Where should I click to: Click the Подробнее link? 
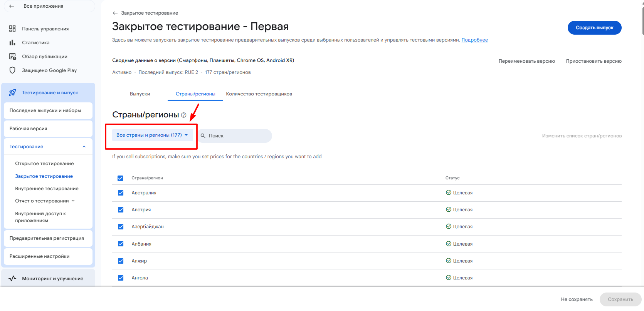pyautogui.click(x=474, y=40)
